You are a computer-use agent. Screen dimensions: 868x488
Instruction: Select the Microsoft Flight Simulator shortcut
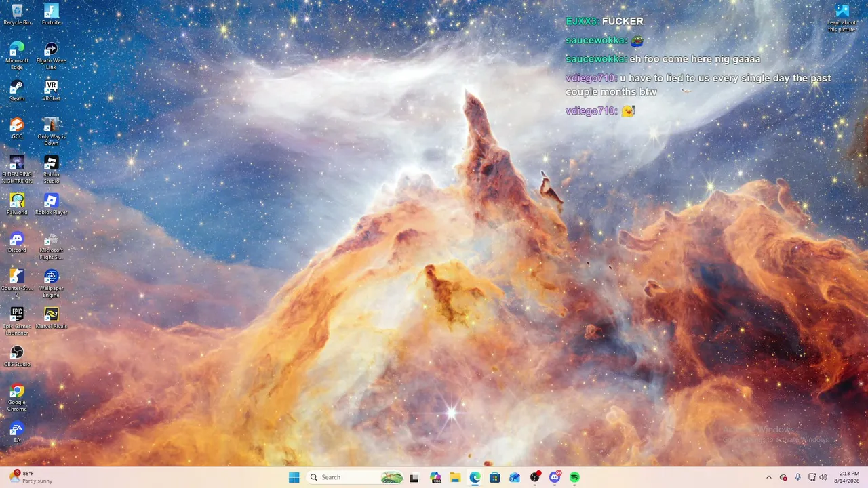click(52, 245)
